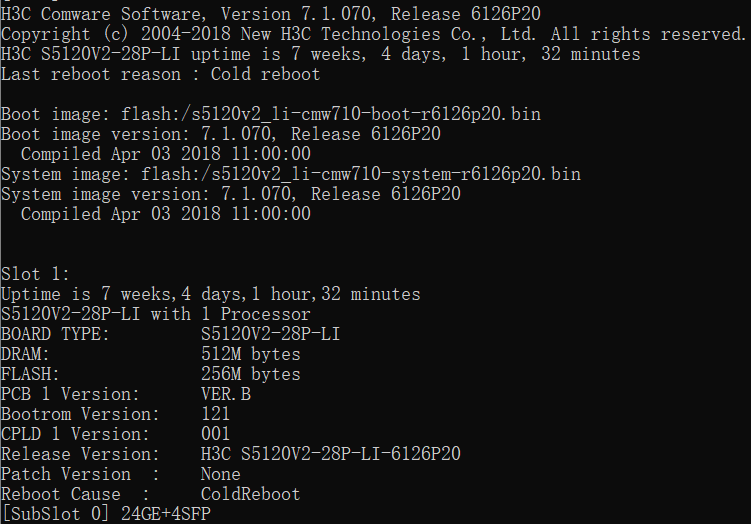This screenshot has width=751, height=524.
Task: Click the FLASH value 256M bytes
Action: click(250, 374)
